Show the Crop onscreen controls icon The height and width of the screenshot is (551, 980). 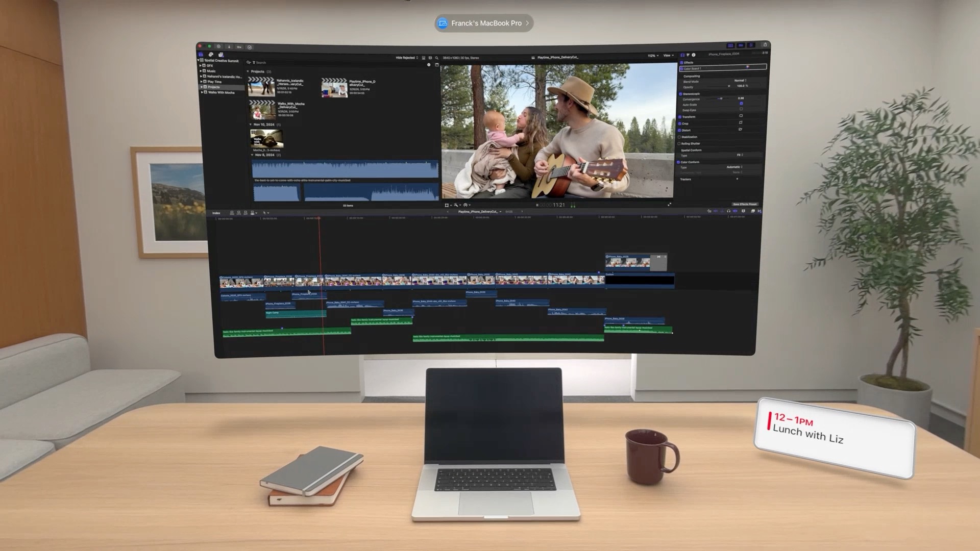pos(741,122)
